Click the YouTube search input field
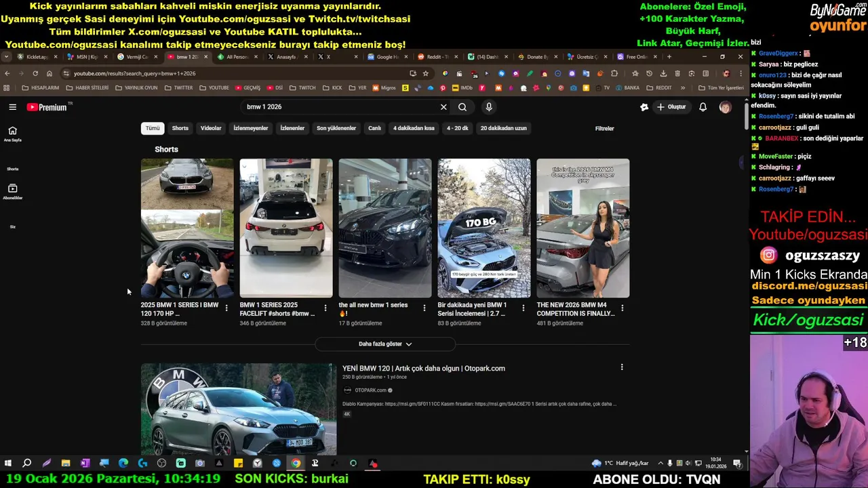Screen dimensions: 868x488 (x=342, y=107)
